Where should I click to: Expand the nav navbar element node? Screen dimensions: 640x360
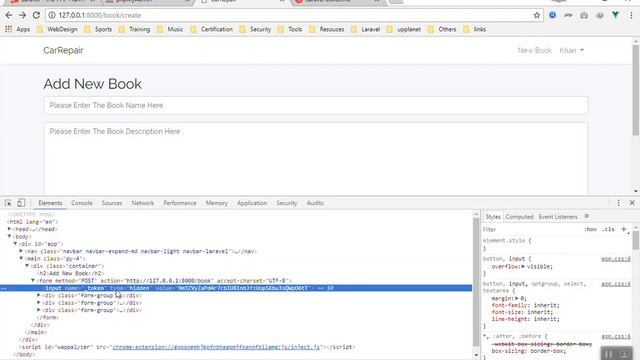click(21, 251)
